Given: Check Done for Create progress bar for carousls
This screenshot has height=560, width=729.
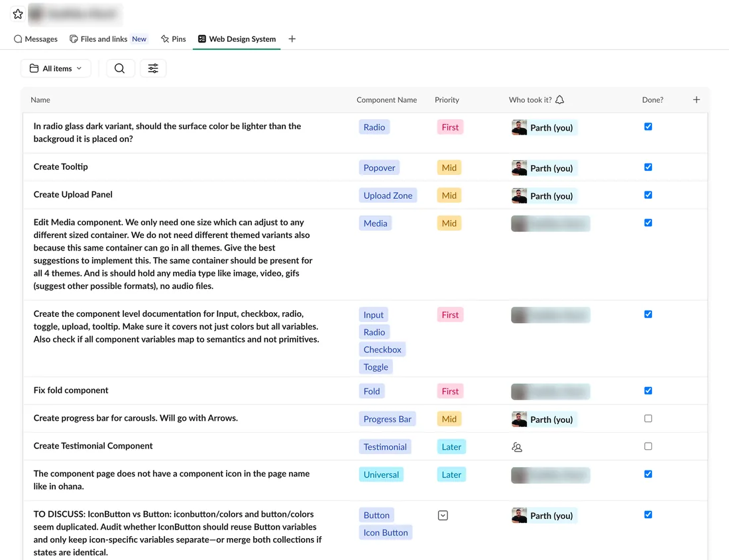Looking at the screenshot, I should pos(648,418).
